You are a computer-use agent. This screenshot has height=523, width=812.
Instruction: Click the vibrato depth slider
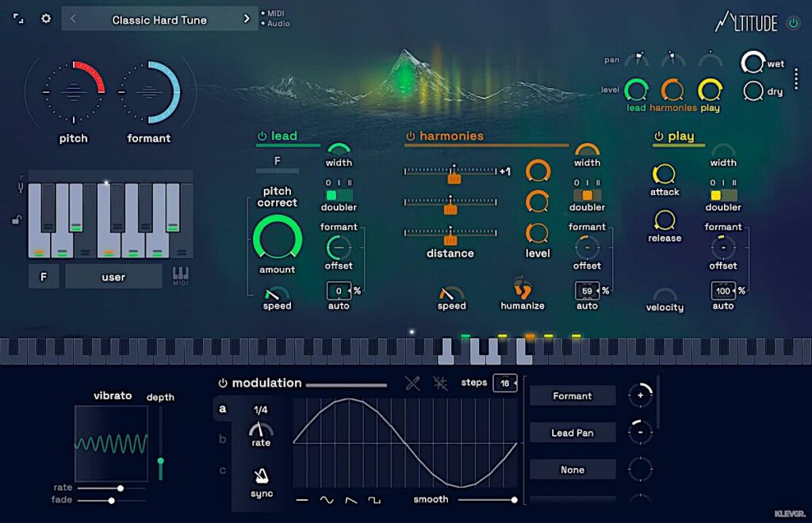[160, 443]
